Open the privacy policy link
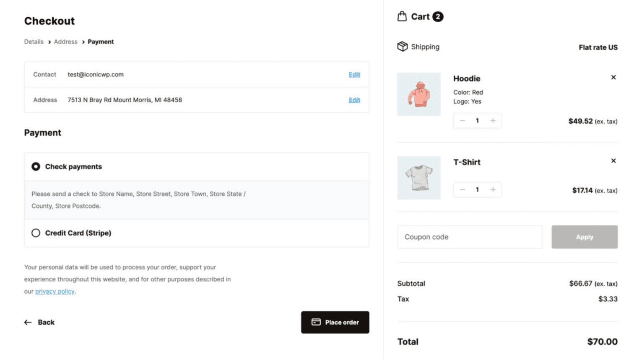The width and height of the screenshot is (644, 359). (x=55, y=291)
